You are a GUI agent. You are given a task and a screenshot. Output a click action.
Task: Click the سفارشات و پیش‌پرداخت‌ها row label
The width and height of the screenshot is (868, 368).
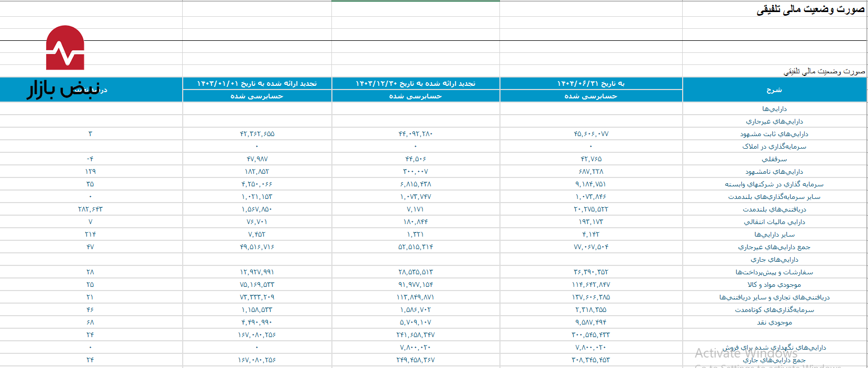click(x=774, y=272)
